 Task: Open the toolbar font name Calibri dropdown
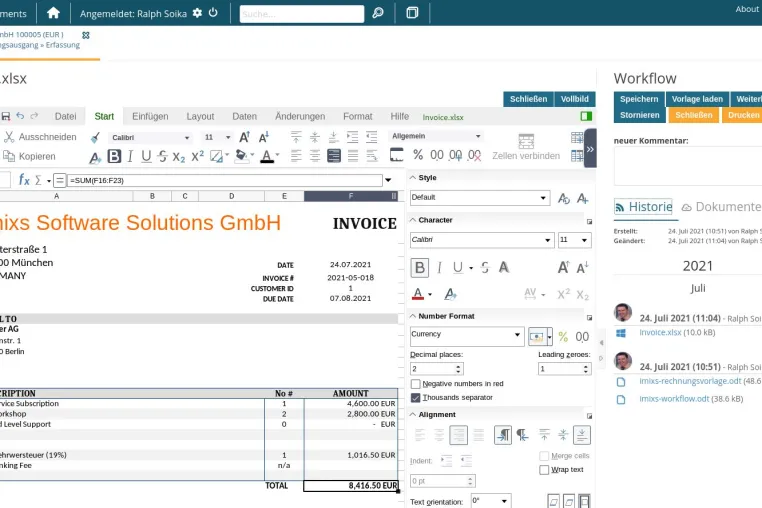(187, 138)
